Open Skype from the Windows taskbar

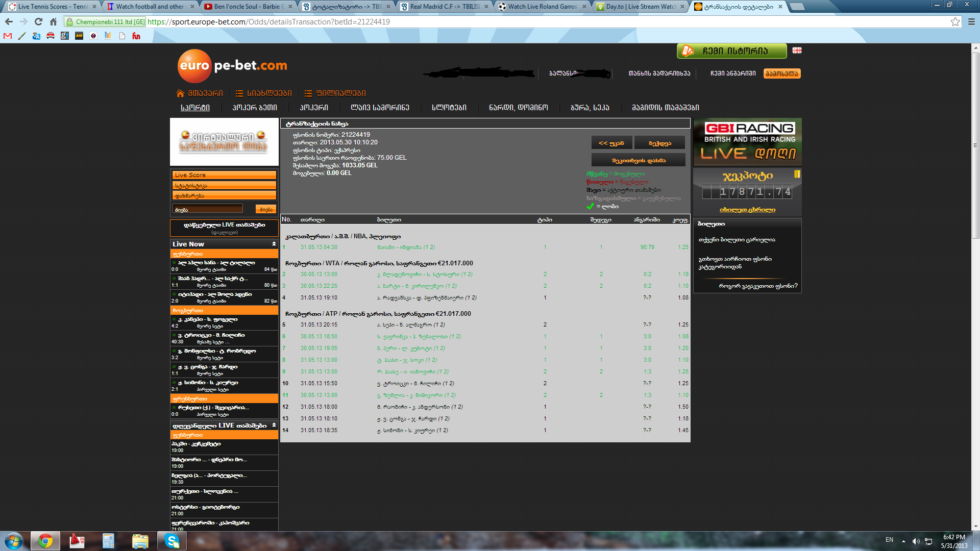[171, 541]
